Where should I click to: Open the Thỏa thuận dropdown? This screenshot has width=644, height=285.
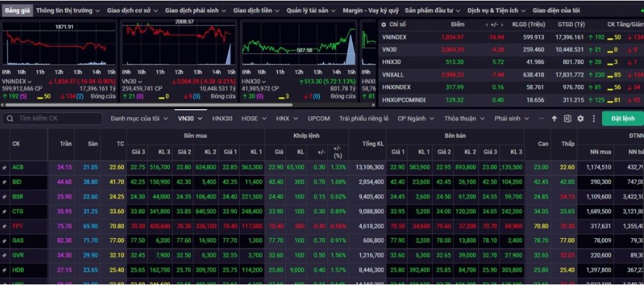tap(465, 119)
